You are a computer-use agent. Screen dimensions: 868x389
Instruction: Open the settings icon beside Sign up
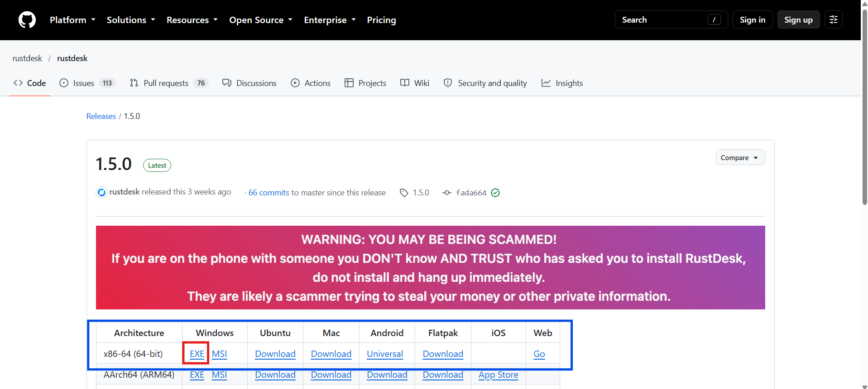[833, 19]
